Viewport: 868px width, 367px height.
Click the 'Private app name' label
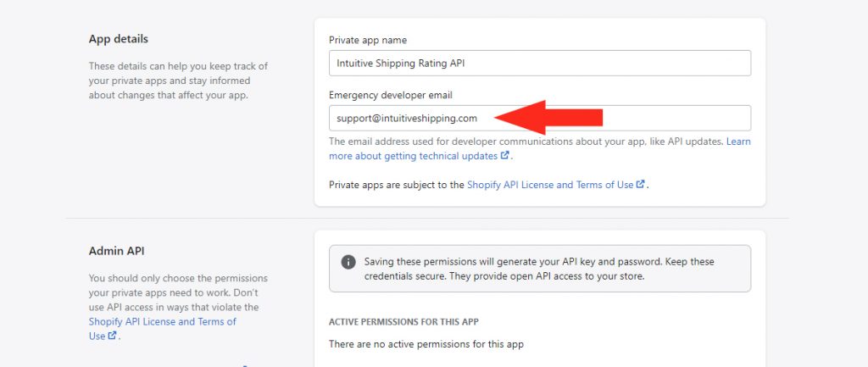(x=368, y=40)
